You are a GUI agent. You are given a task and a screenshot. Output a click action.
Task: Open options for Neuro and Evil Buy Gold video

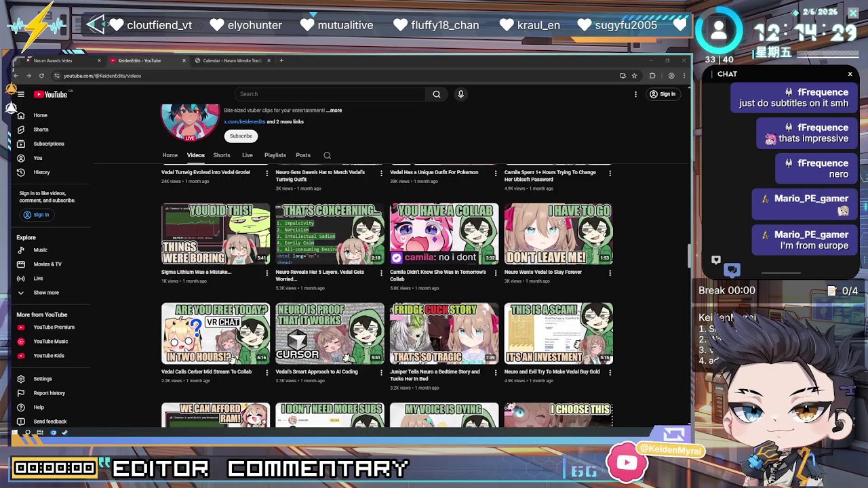(610, 373)
